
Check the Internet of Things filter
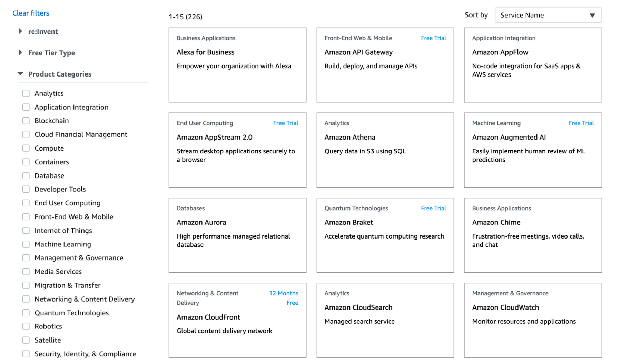[26, 230]
